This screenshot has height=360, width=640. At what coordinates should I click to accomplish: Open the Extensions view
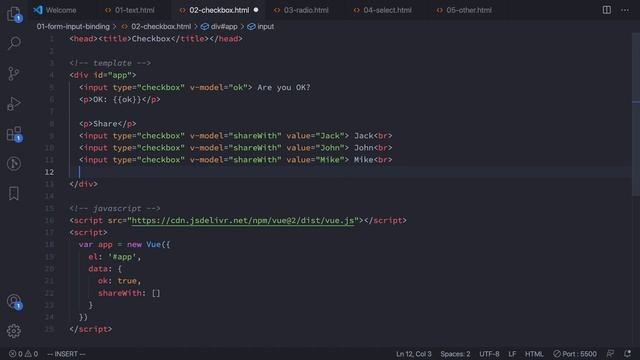tap(14, 133)
